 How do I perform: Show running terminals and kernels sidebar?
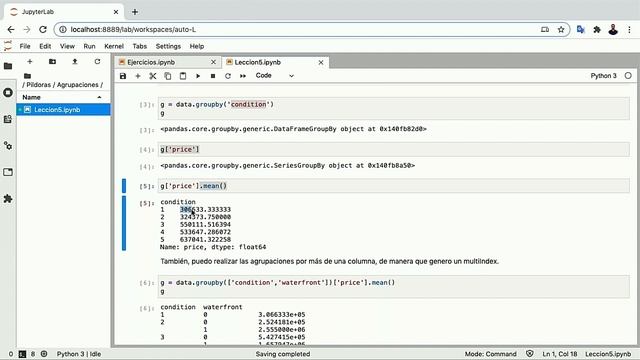(x=8, y=92)
